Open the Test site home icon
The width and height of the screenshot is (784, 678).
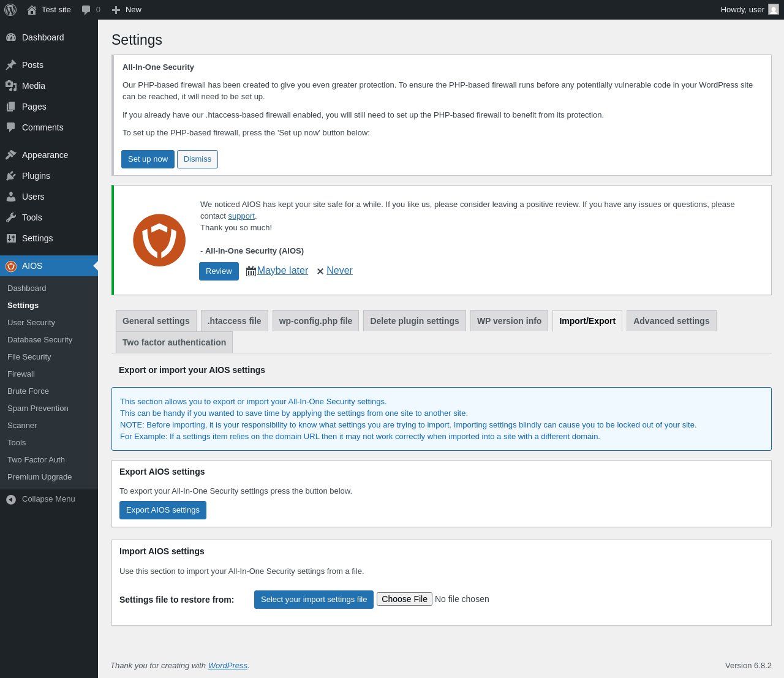coord(32,10)
